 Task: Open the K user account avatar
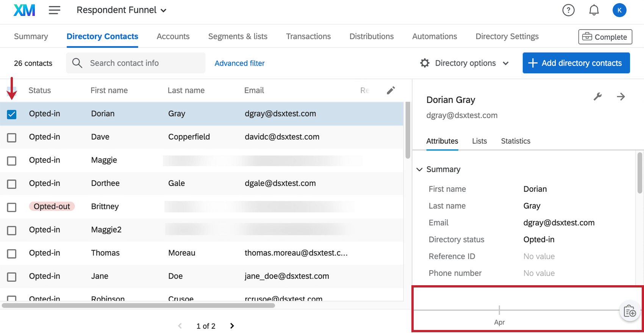[619, 10]
